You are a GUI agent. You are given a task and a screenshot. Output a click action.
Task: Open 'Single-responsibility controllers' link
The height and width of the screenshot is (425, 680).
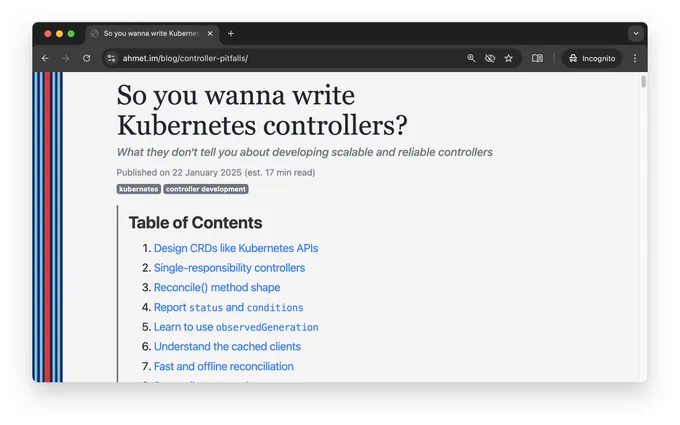tap(229, 268)
